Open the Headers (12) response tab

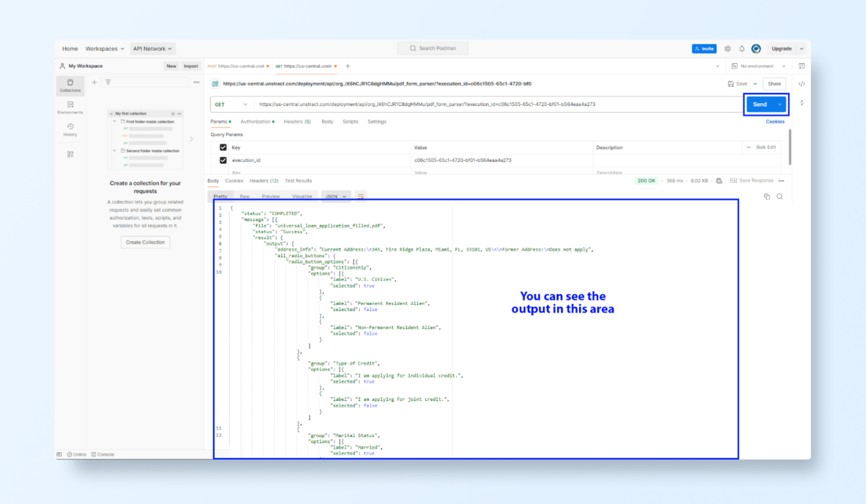click(263, 180)
